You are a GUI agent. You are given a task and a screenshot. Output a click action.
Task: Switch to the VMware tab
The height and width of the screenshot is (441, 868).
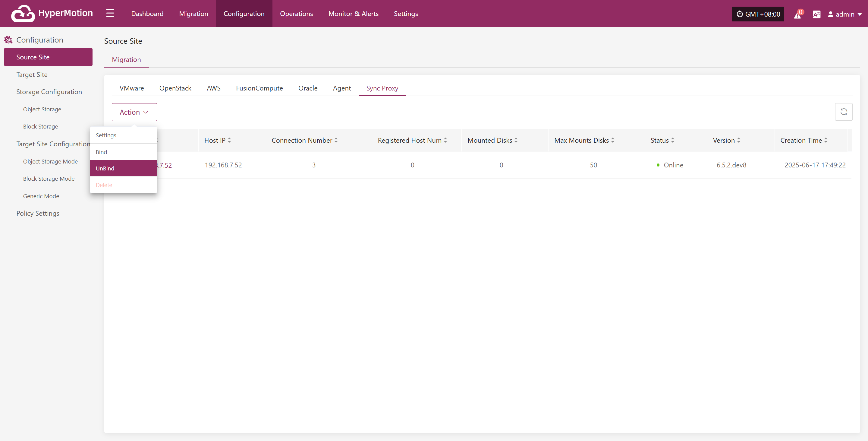[132, 88]
